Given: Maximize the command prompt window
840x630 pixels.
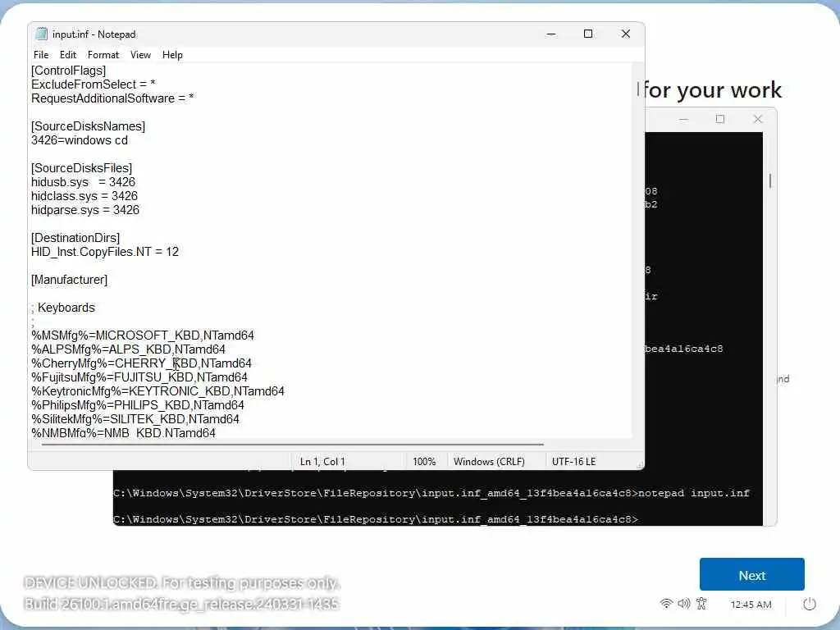Looking at the screenshot, I should pos(720,119).
